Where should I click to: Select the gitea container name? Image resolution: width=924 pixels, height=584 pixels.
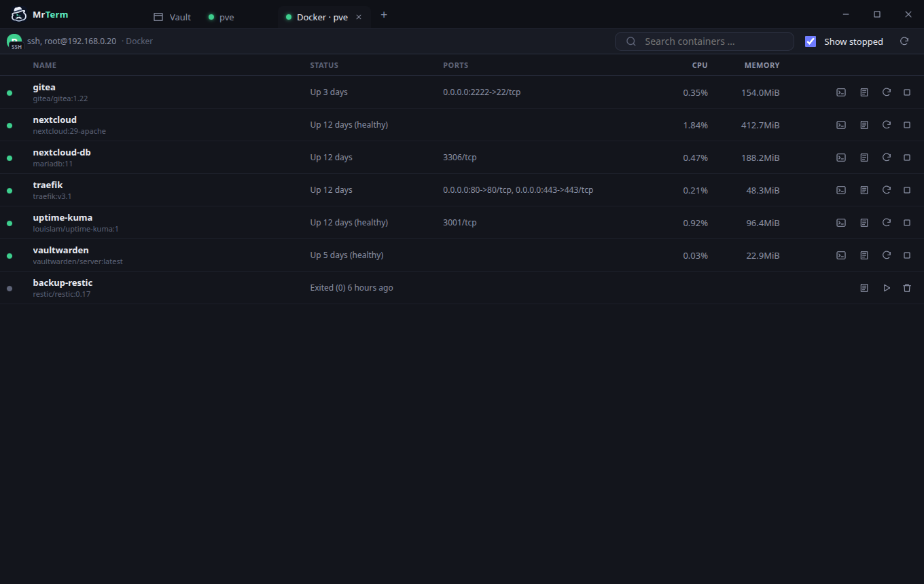(x=44, y=87)
